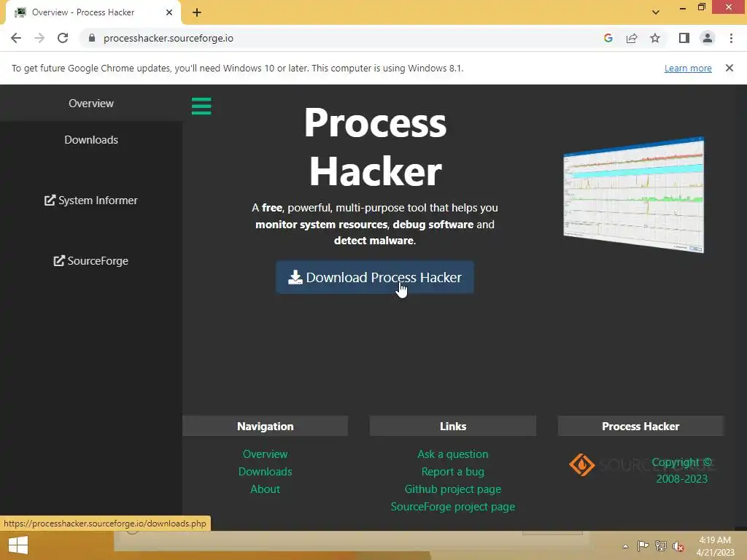Bookmark this tab with the star icon
This screenshot has width=747, height=560.
[x=655, y=38]
